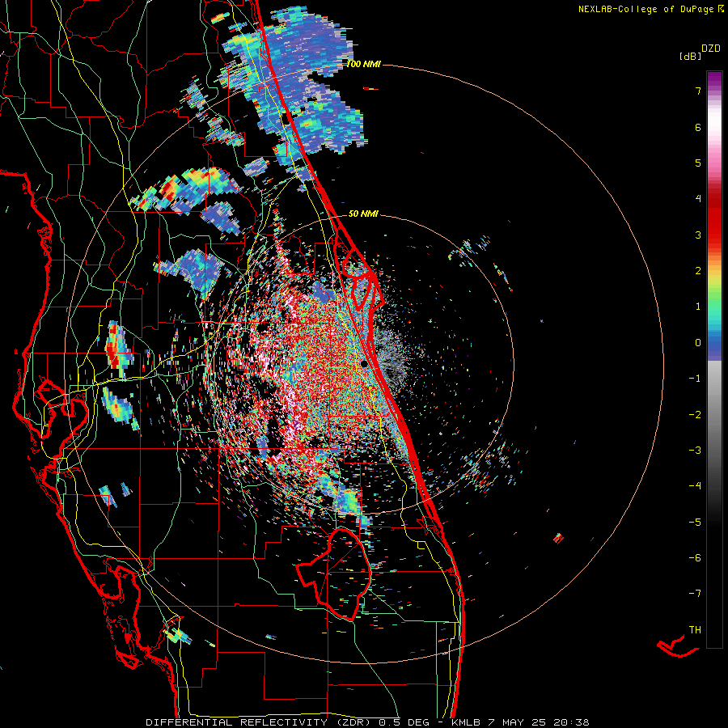Click the Differential Reflectivity caption at the bottom
The width and height of the screenshot is (728, 728).
[x=367, y=722]
